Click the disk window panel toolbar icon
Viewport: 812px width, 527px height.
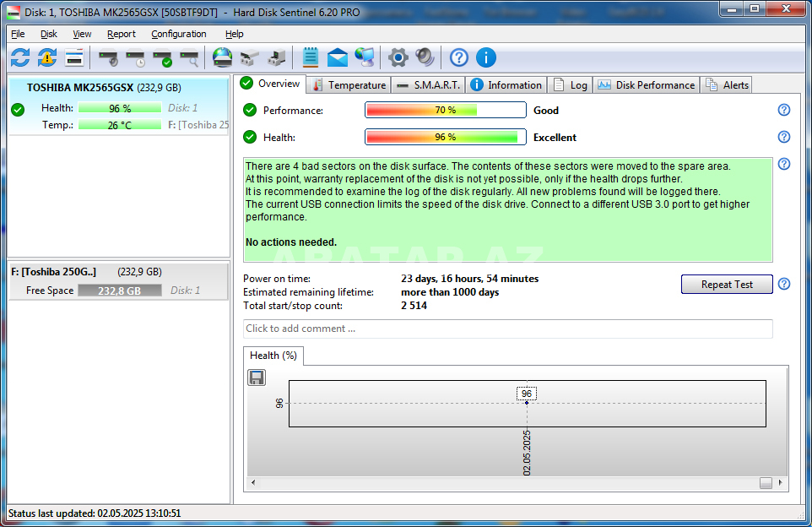pos(74,57)
